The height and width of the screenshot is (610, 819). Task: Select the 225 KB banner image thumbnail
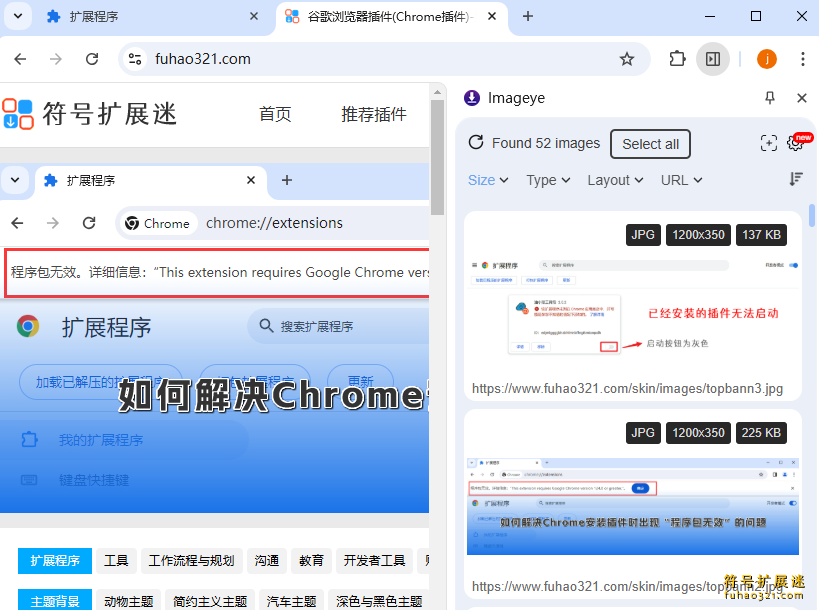(x=633, y=506)
